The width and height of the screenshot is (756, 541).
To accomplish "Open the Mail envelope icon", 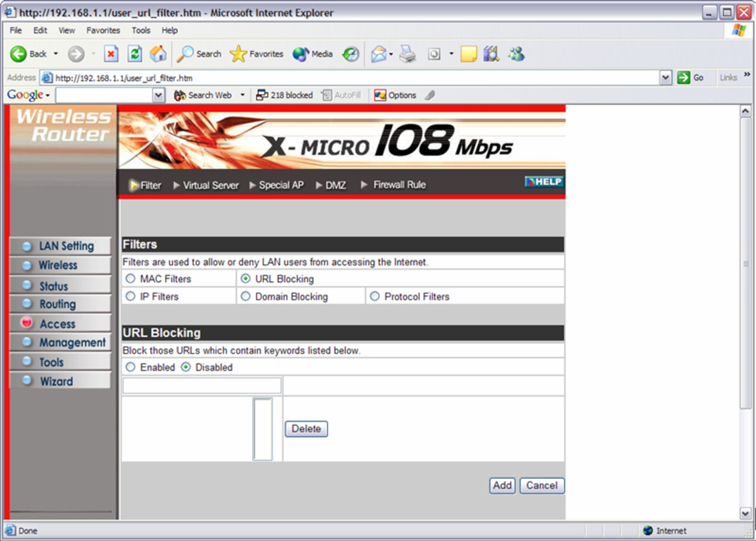I will (x=379, y=54).
